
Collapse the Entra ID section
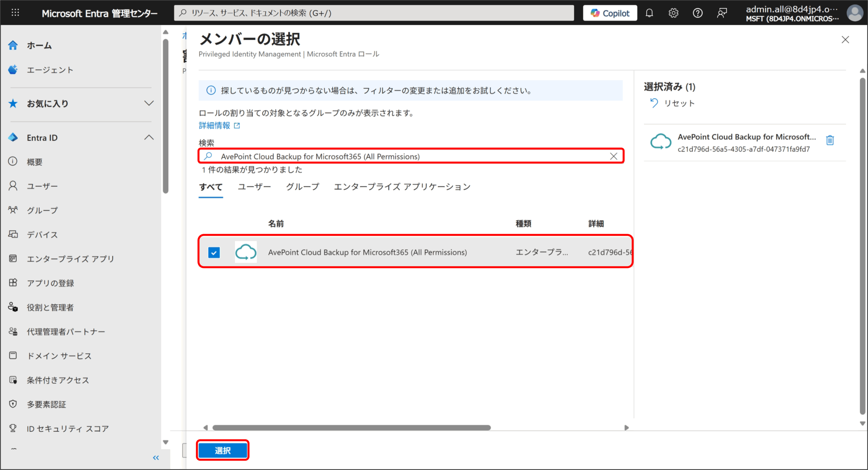[x=149, y=137]
